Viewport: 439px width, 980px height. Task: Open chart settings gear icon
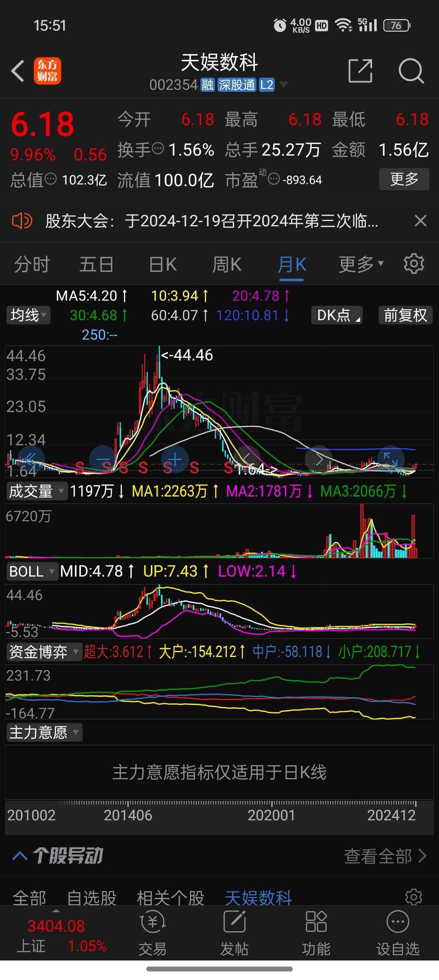pos(414,264)
